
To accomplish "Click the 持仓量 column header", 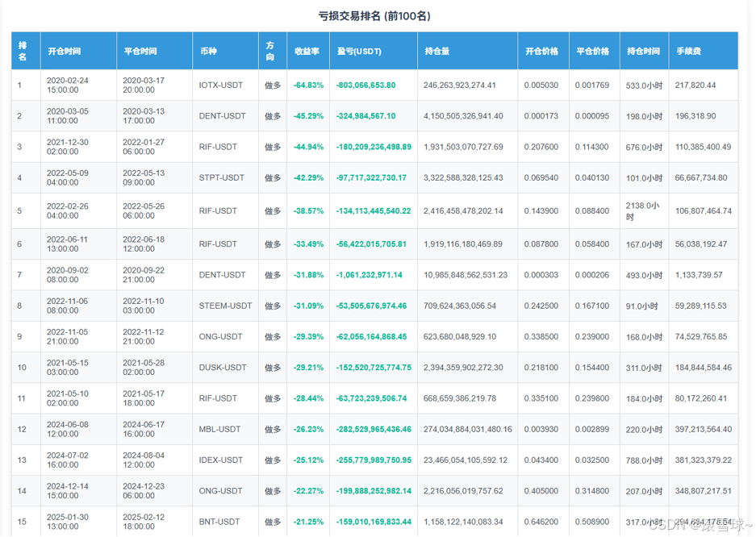I will [x=468, y=51].
